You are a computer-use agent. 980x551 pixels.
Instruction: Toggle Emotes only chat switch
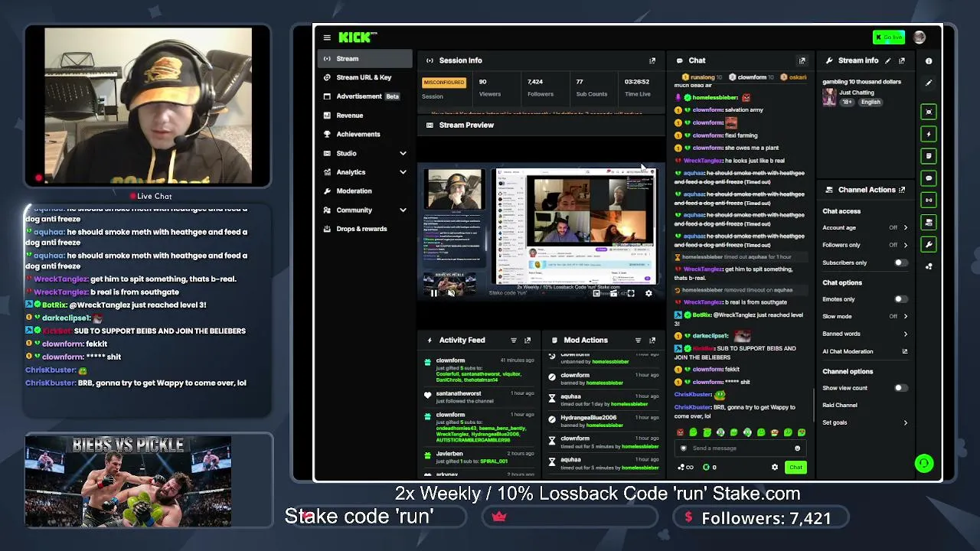[x=900, y=299]
